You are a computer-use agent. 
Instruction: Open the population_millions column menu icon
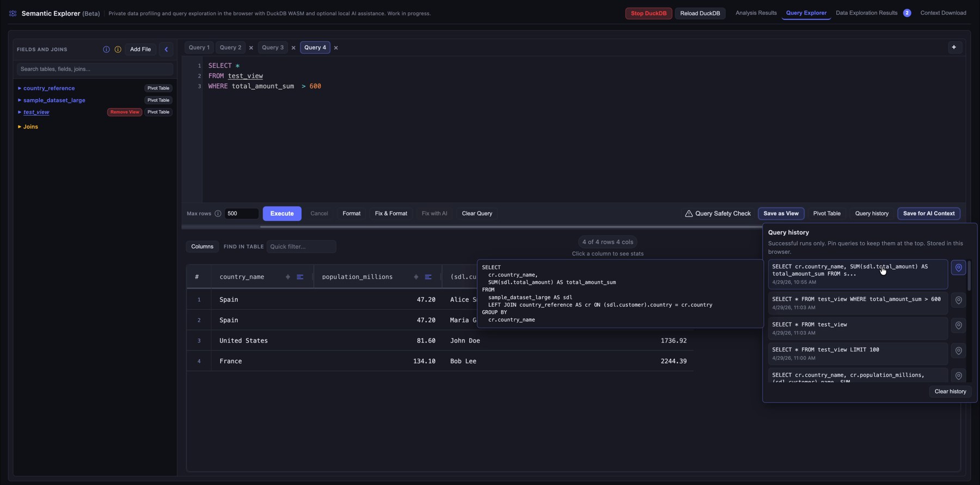pyautogui.click(x=428, y=277)
